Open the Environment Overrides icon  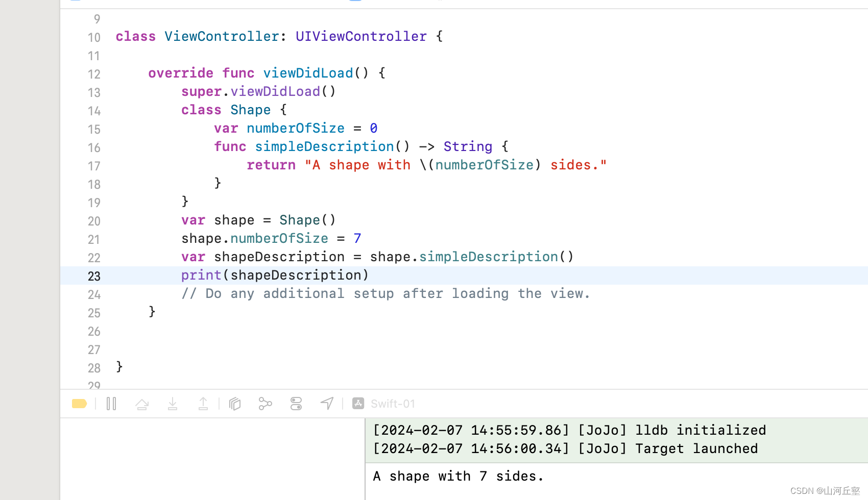tap(296, 404)
